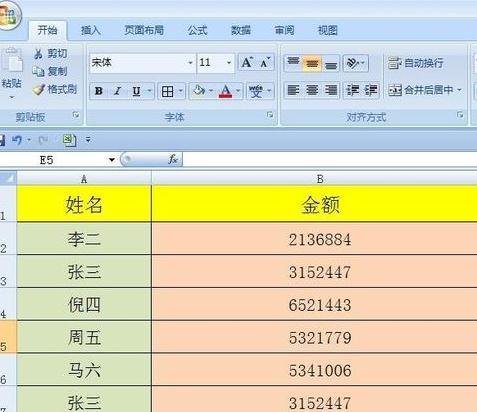477x412 pixels.
Task: Switch to the 插入 tab
Action: (91, 30)
